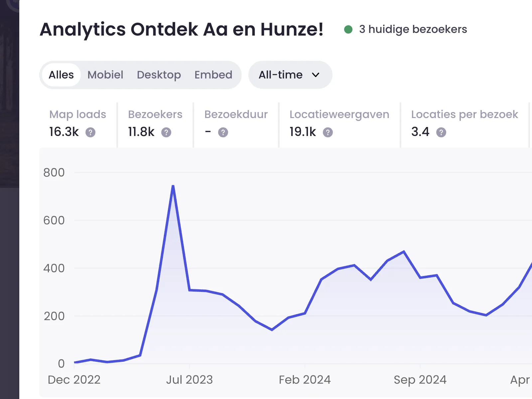The height and width of the screenshot is (399, 532).
Task: Click the Bezoekduur dash value
Action: coord(207,132)
